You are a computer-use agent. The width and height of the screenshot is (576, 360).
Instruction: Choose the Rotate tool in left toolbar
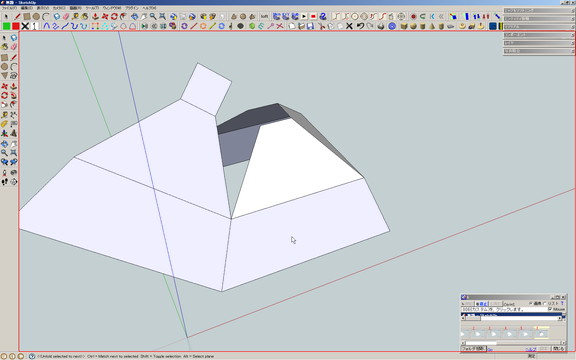point(4,96)
